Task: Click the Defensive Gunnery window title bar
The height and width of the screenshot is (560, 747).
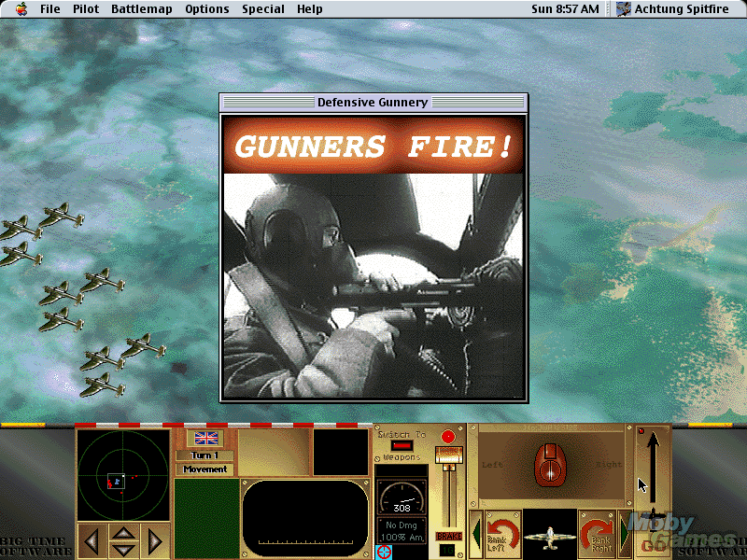Action: pos(373,103)
